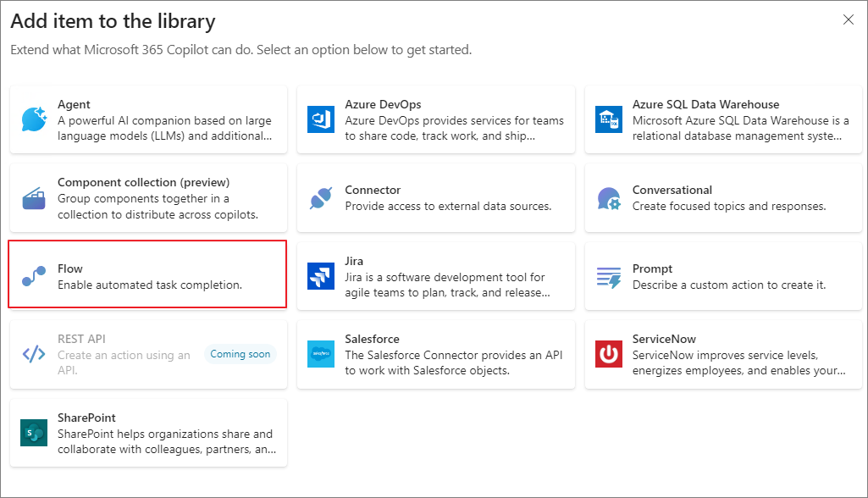Click the Coming soon badge
The height and width of the screenshot is (498, 868).
(240, 354)
